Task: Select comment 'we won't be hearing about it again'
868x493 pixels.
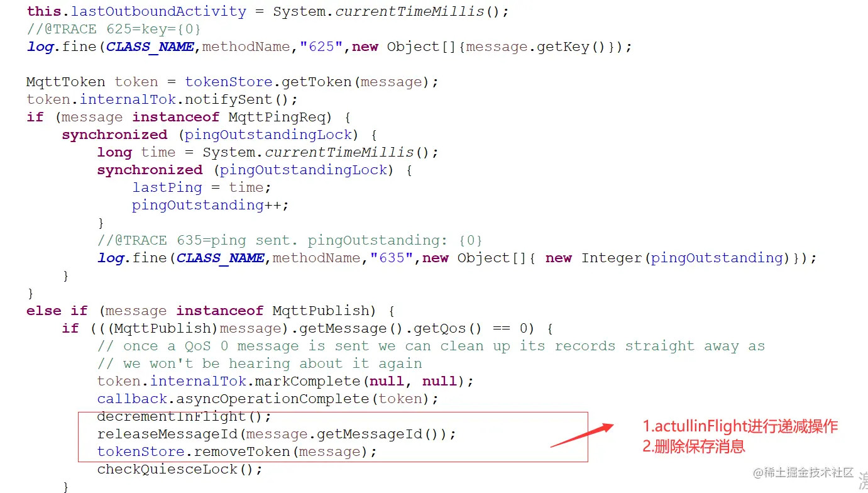Action: (x=260, y=363)
